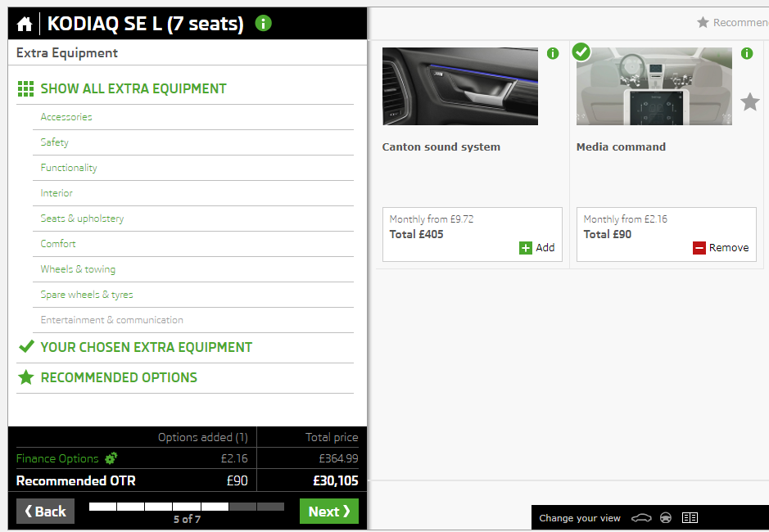
Task: Open the Safety category
Action: (54, 142)
